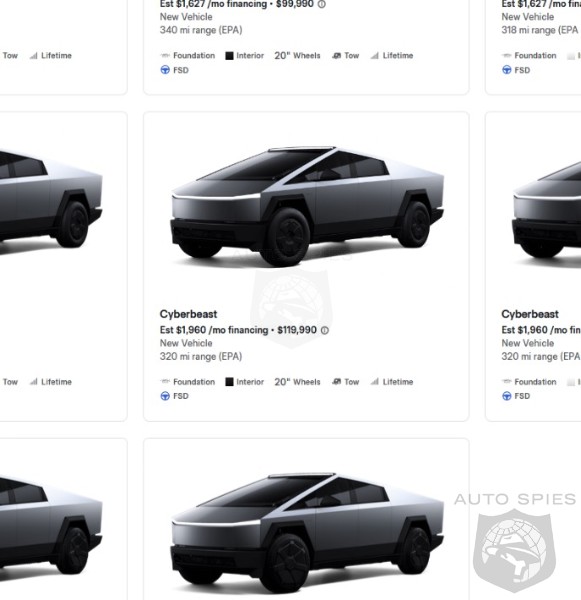
Task: Click the FSD steering wheel icon on the $119,990 Cyberbeast card
Action: point(165,396)
